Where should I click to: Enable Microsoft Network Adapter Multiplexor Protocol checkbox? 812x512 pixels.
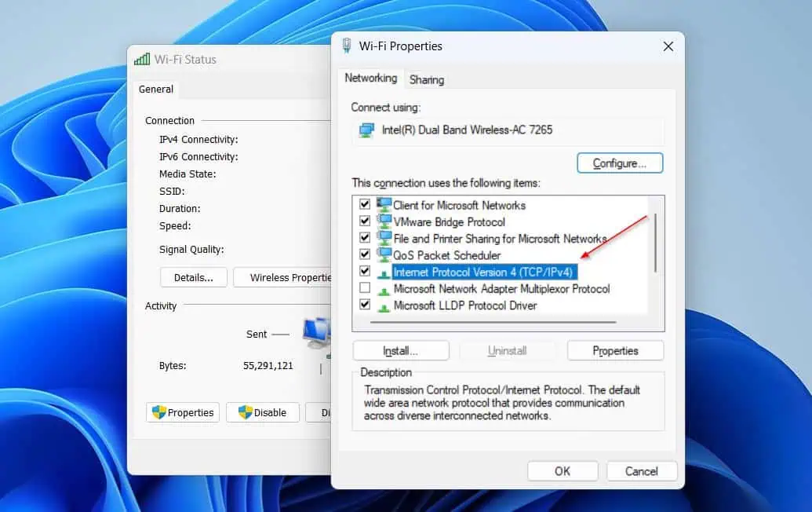[x=365, y=287]
